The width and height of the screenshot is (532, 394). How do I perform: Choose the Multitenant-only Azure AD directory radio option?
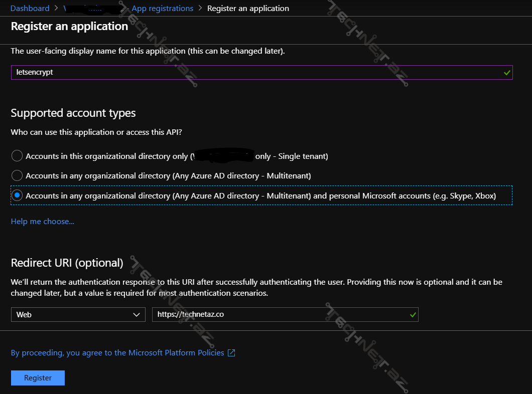(x=17, y=175)
